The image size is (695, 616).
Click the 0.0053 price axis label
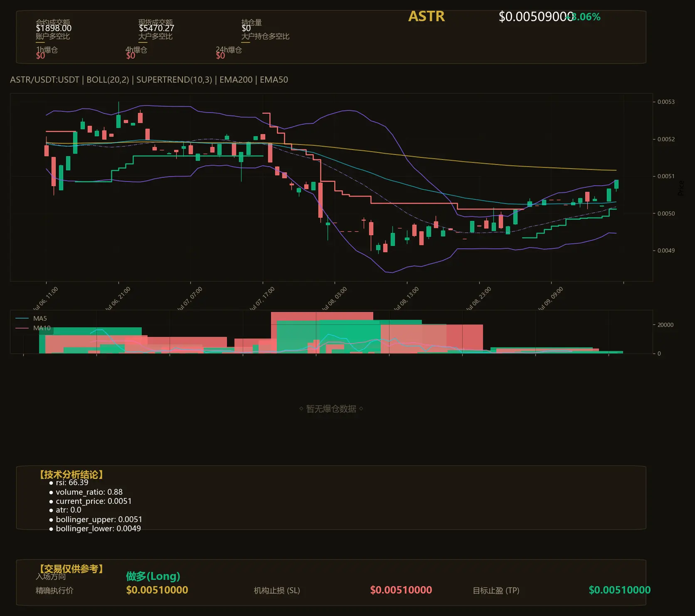(666, 102)
